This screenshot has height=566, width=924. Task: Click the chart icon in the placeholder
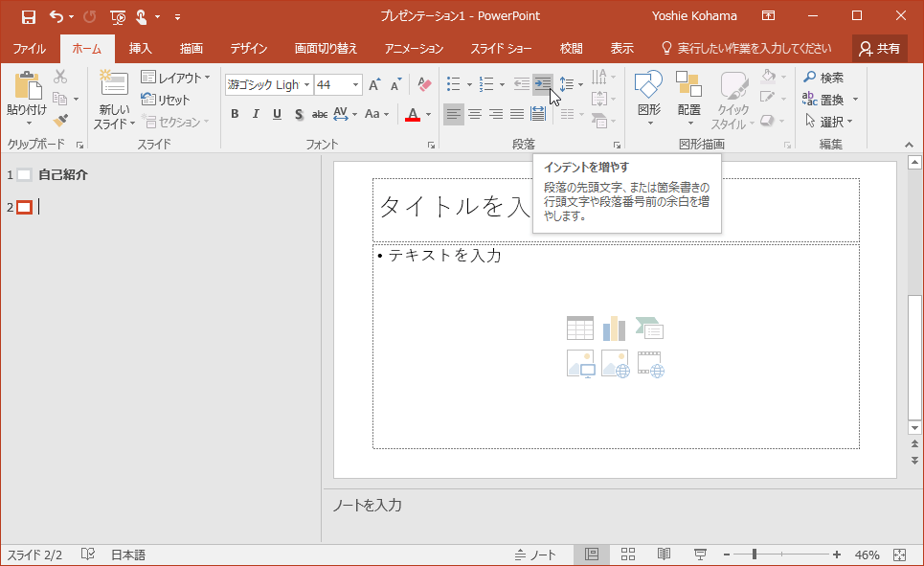click(614, 328)
